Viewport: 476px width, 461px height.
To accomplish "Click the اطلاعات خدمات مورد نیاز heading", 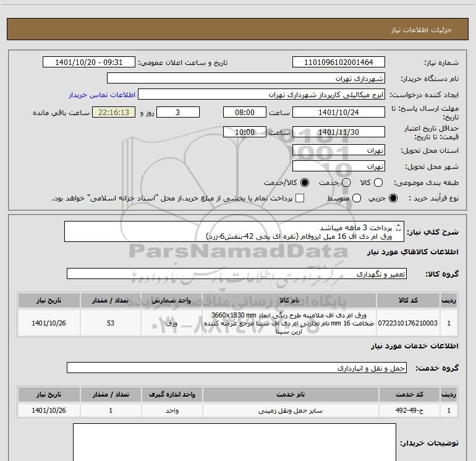I will click(x=415, y=346).
